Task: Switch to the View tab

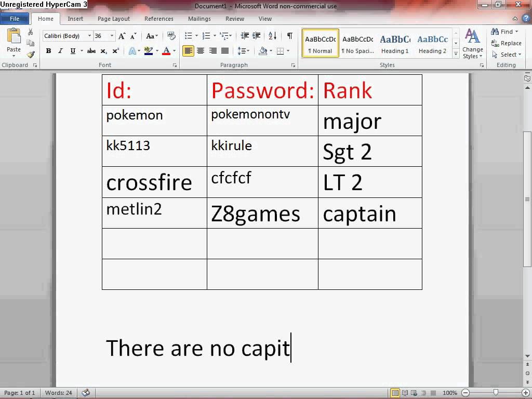Action: (265, 19)
